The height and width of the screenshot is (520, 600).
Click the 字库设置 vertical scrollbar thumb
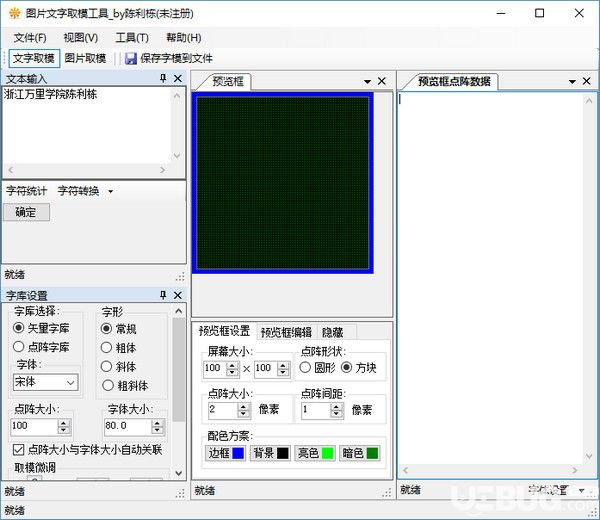point(179,369)
